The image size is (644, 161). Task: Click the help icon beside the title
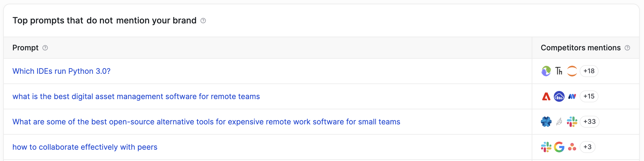coord(203,21)
